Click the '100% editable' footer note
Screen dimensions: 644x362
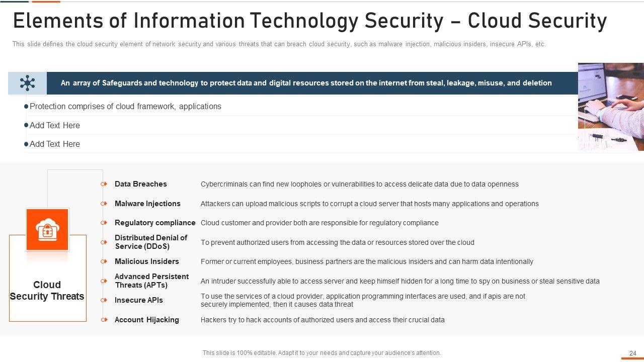click(x=321, y=353)
